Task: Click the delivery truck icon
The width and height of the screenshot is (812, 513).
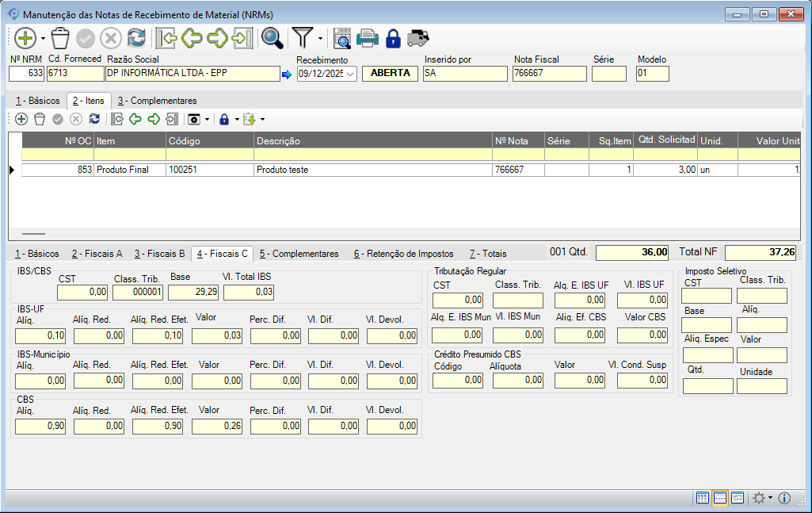Action: [418, 38]
